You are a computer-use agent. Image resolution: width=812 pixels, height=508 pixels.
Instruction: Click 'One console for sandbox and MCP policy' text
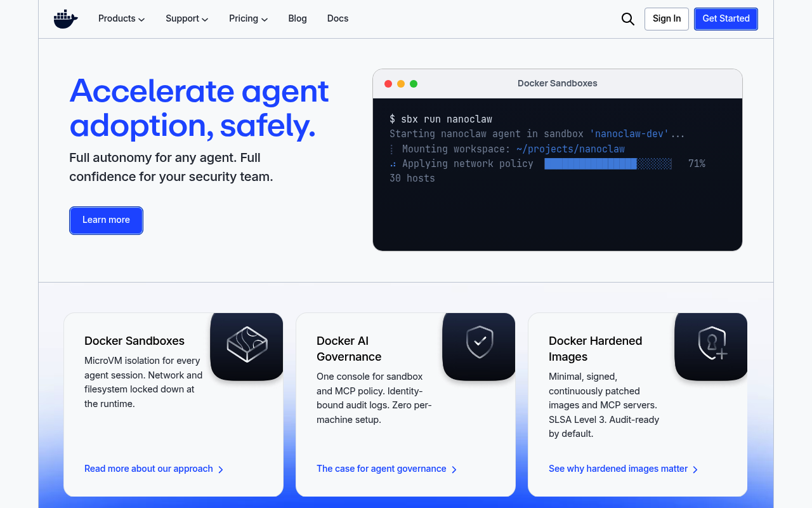[x=374, y=398]
